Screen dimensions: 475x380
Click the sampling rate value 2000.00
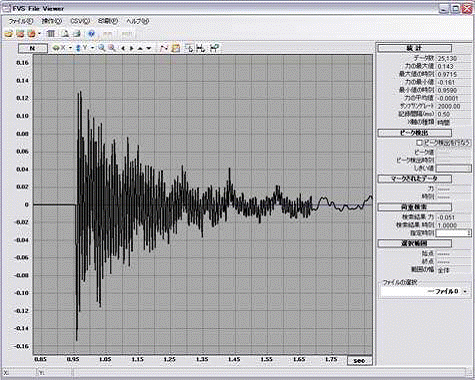click(449, 106)
